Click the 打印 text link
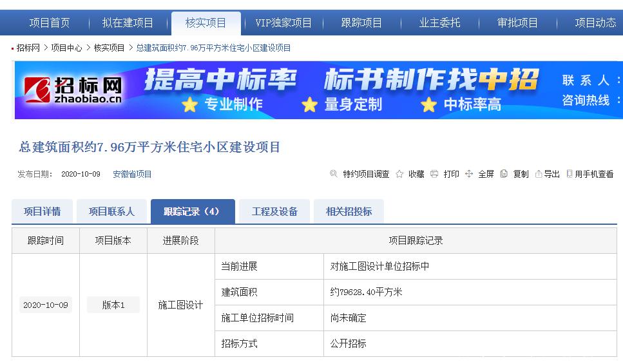This screenshot has height=364, width=623. (452, 174)
